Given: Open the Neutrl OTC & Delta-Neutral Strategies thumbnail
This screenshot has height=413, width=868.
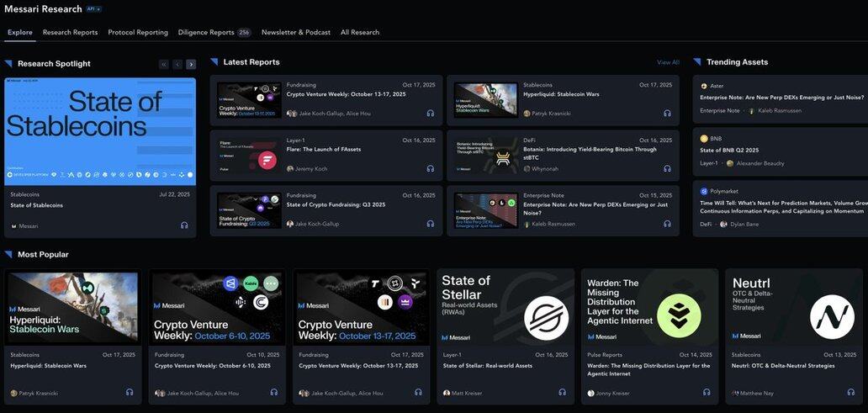Looking at the screenshot, I should [x=795, y=308].
